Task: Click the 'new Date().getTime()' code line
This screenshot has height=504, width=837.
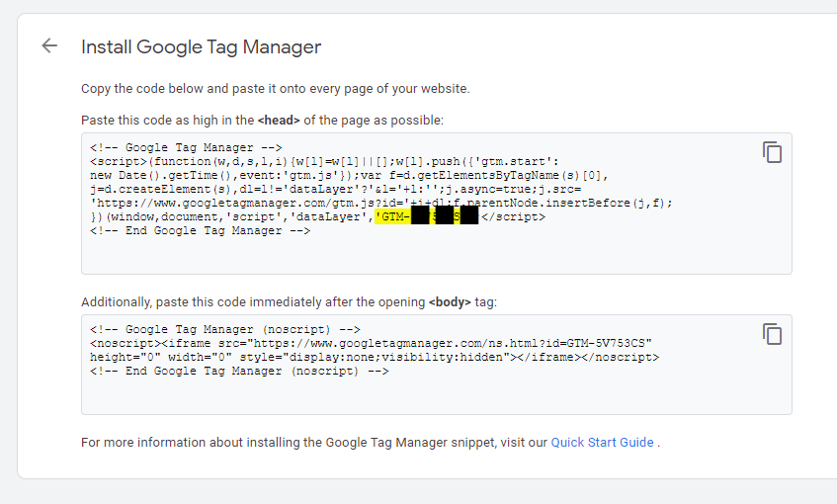Action: (x=349, y=176)
